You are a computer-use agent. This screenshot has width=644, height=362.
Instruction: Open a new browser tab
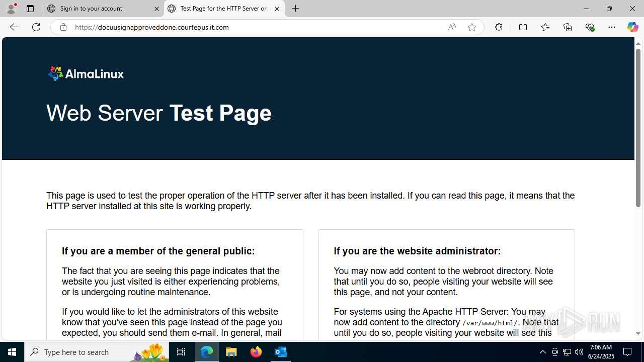pos(296,9)
